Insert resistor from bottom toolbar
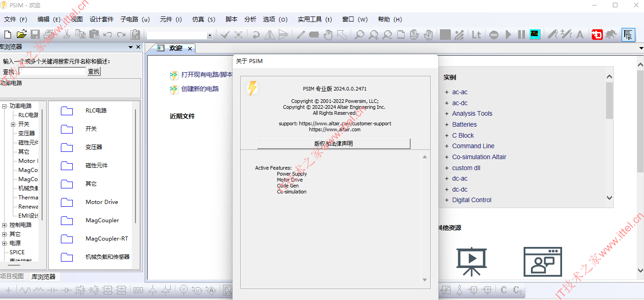The image size is (644, 300). click(25, 290)
